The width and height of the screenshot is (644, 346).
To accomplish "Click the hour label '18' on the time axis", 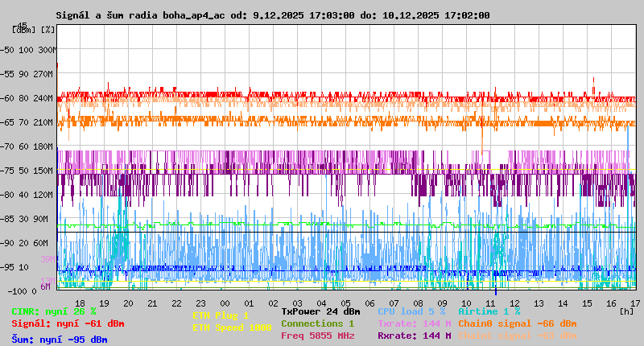I will click(x=80, y=303).
